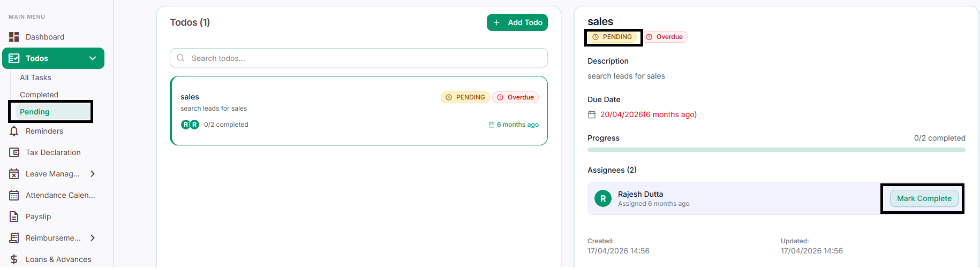Click 'search leads for sales' description in details
This screenshot has height=270, width=980.
(x=626, y=76)
